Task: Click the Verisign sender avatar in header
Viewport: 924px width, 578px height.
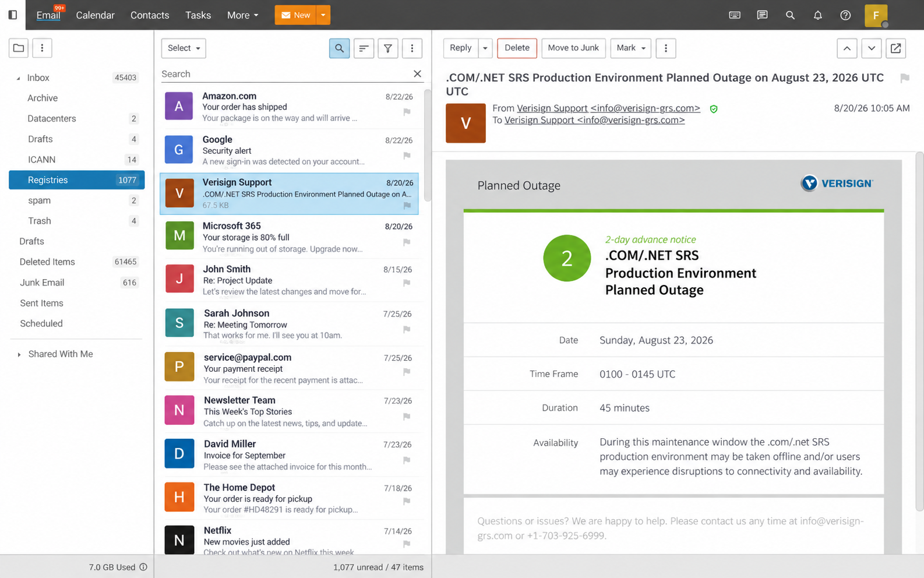Action: point(465,123)
